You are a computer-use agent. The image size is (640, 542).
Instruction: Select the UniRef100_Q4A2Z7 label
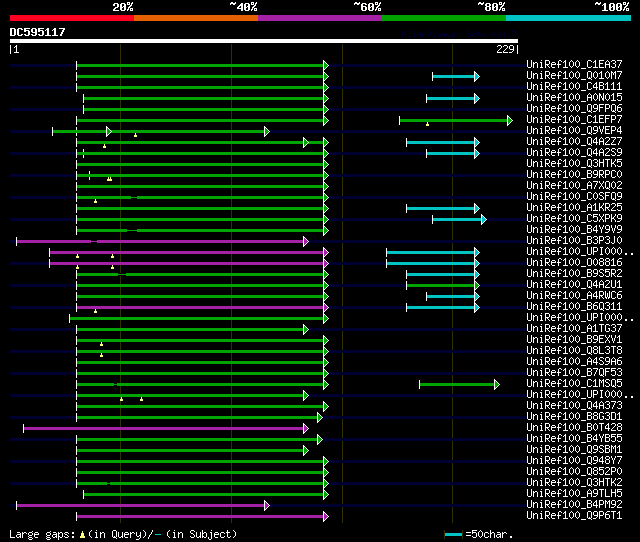574,142
